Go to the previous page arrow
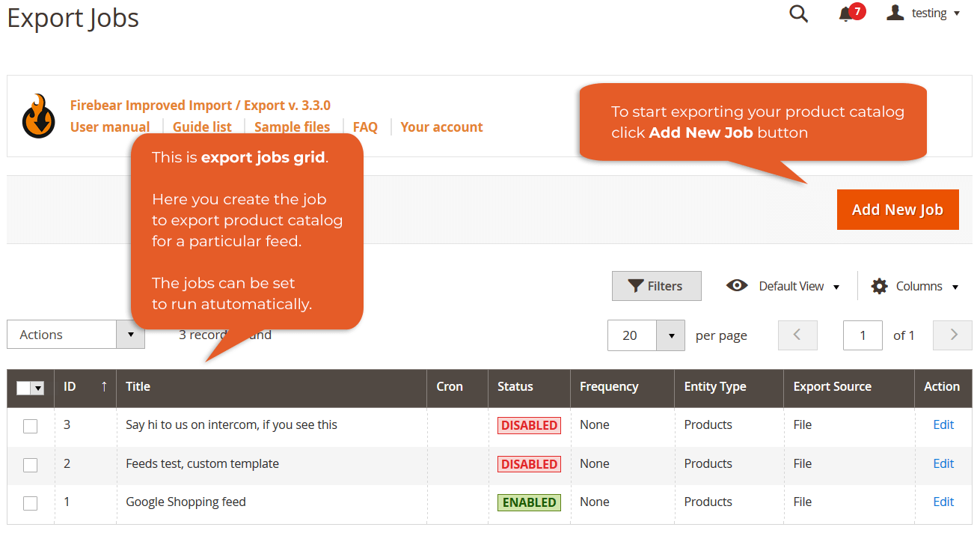The height and width of the screenshot is (539, 980). 797,335
